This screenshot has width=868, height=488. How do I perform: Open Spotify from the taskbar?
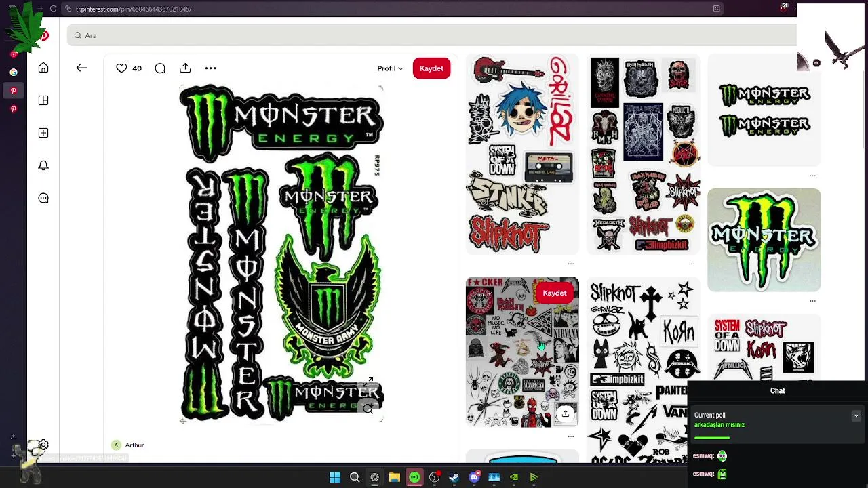414,477
